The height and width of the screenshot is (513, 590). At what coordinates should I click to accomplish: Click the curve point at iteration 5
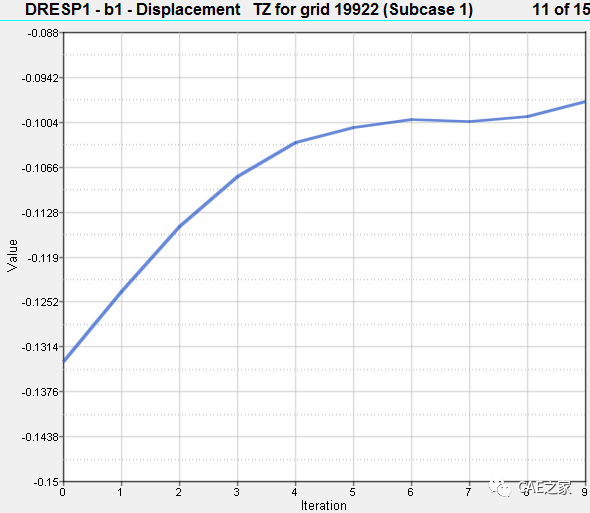click(353, 128)
